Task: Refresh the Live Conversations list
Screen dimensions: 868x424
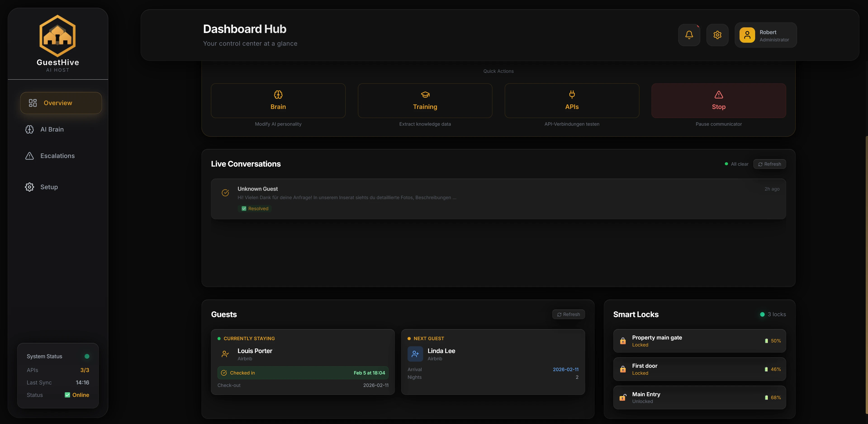Action: click(770, 164)
